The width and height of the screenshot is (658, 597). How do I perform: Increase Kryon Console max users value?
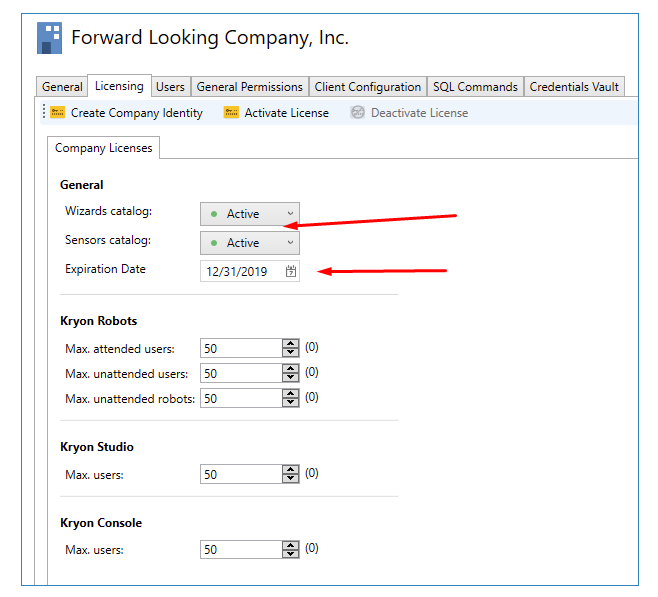coord(291,545)
